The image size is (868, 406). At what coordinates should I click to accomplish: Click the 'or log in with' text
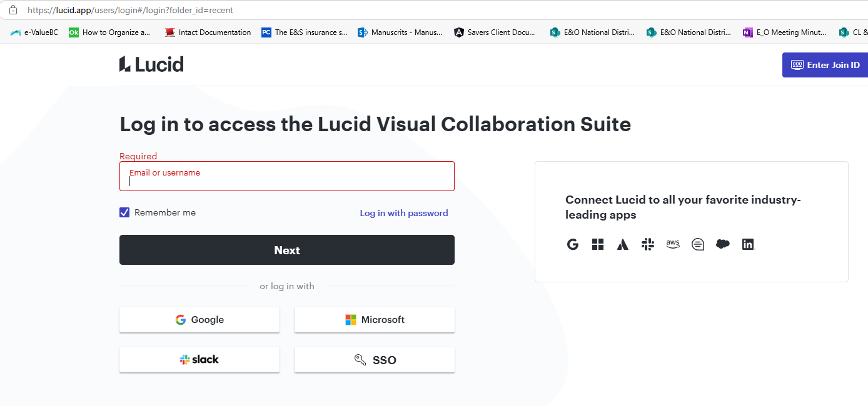[287, 286]
